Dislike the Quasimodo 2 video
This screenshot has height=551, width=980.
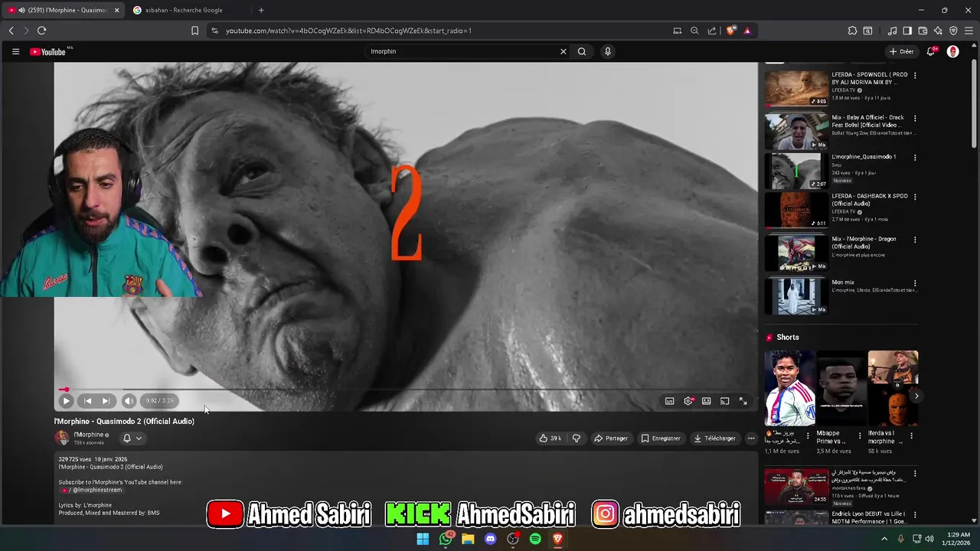(577, 439)
